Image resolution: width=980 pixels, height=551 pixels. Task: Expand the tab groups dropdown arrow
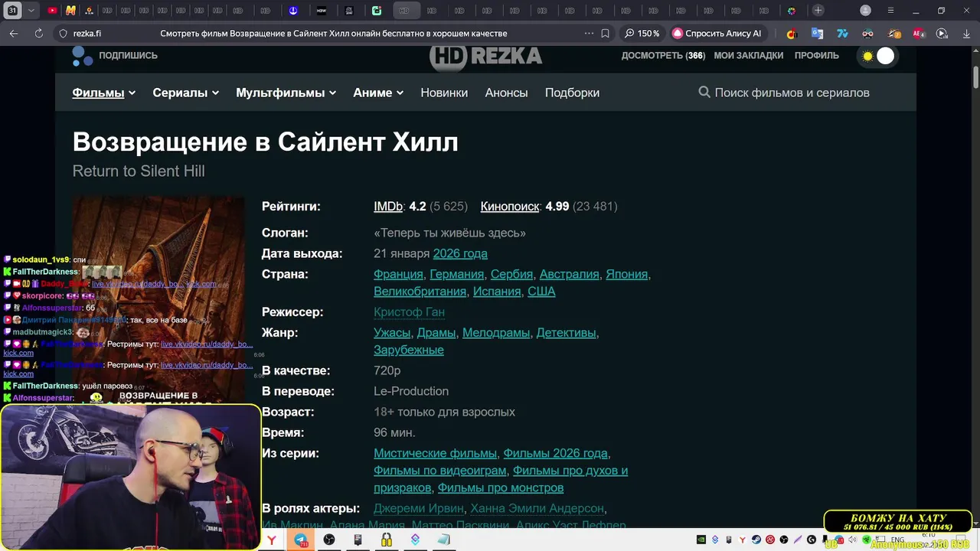click(31, 11)
